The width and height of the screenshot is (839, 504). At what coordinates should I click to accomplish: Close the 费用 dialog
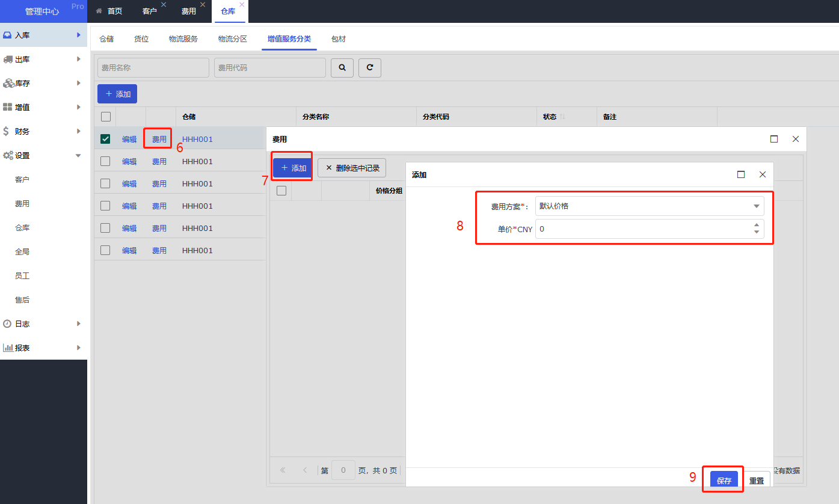pyautogui.click(x=796, y=139)
